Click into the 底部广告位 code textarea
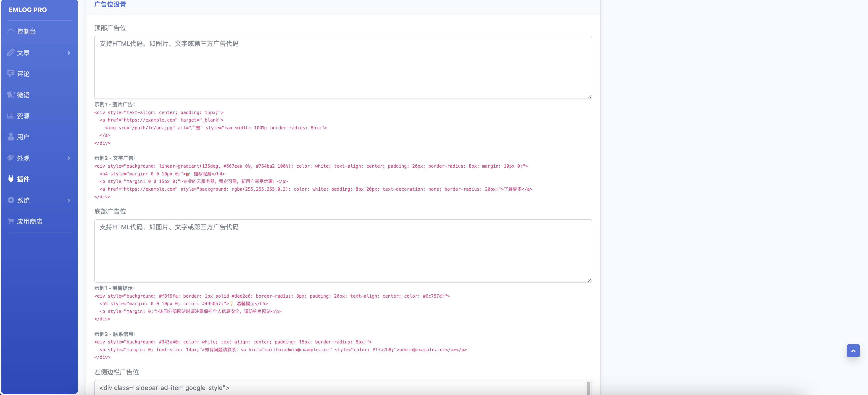 coord(343,251)
